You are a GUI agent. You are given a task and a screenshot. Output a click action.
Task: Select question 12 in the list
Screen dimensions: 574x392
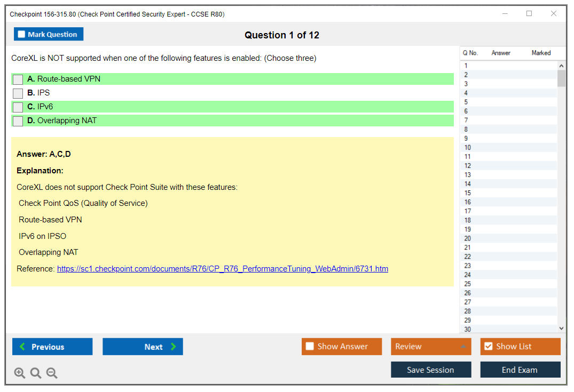[468, 166]
